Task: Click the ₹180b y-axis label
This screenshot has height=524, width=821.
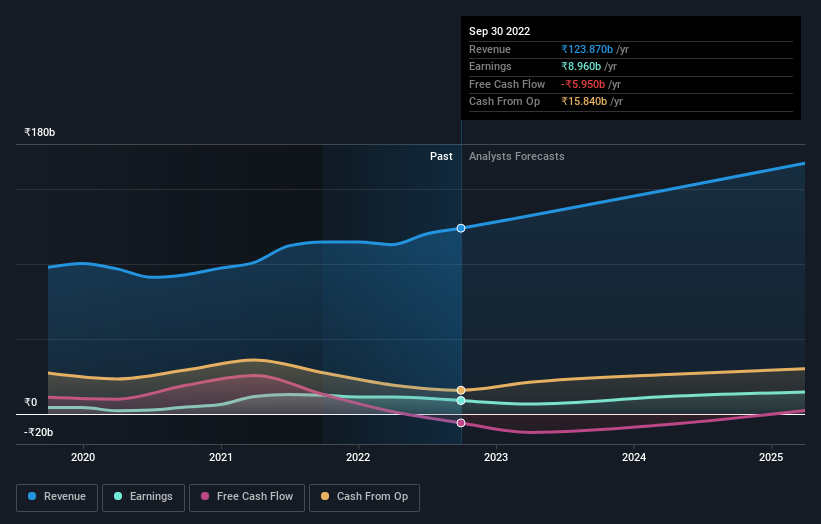Action: [x=39, y=132]
